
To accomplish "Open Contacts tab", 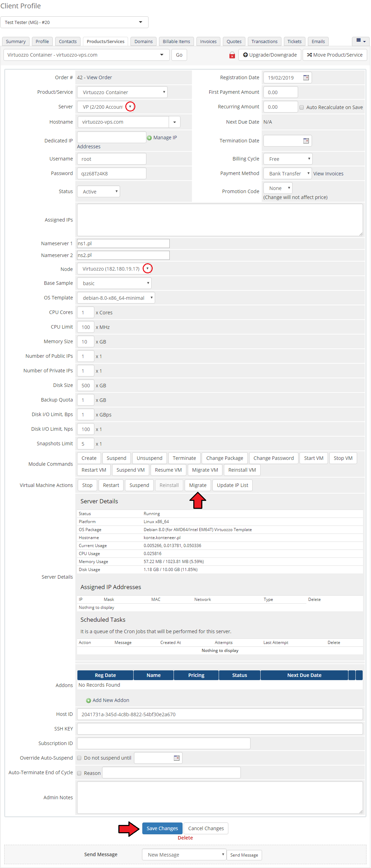I will point(68,41).
